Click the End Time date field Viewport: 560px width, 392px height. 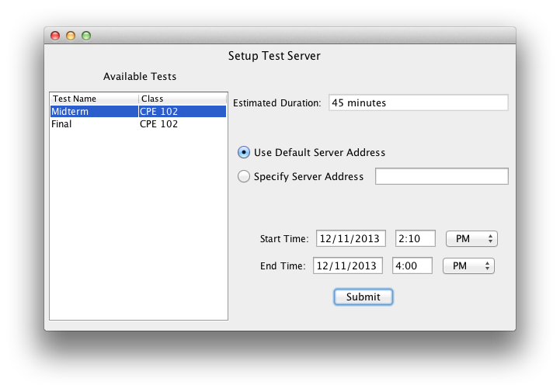coord(347,265)
